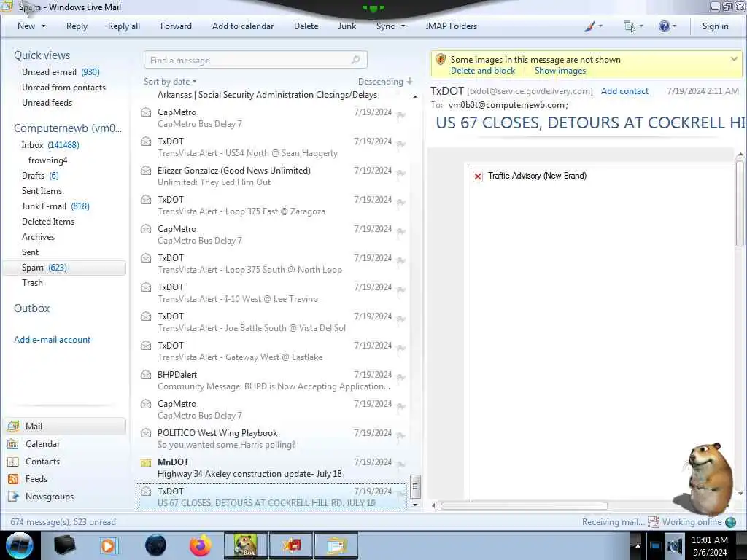Viewport: 747px width, 560px height.
Task: Open the Calendar icon in bottom navigation
Action: 13,444
